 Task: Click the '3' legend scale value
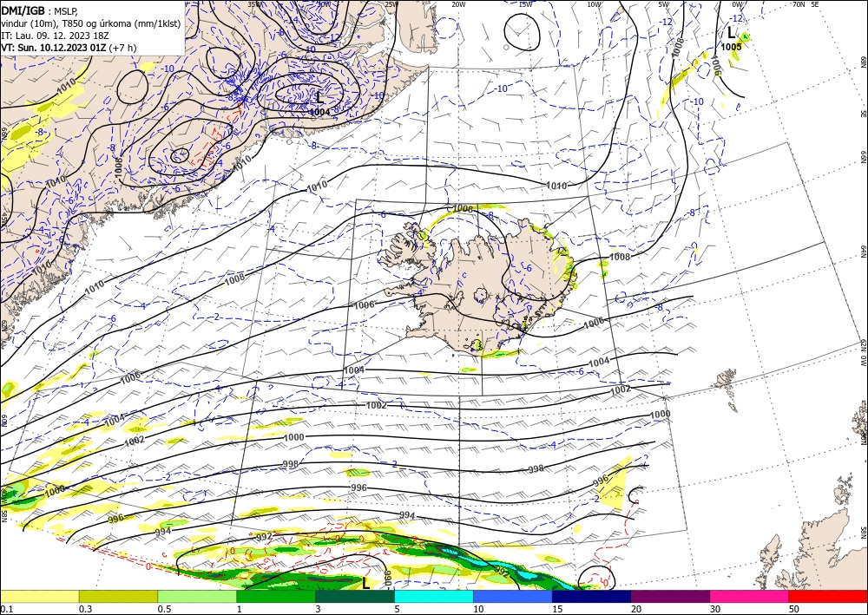(318, 609)
